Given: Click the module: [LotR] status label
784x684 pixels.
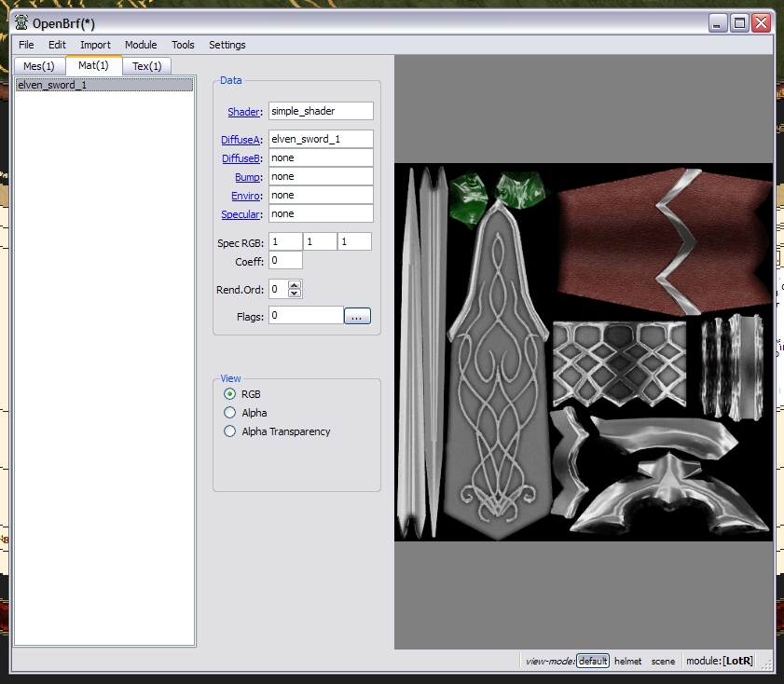Looking at the screenshot, I should tap(720, 661).
